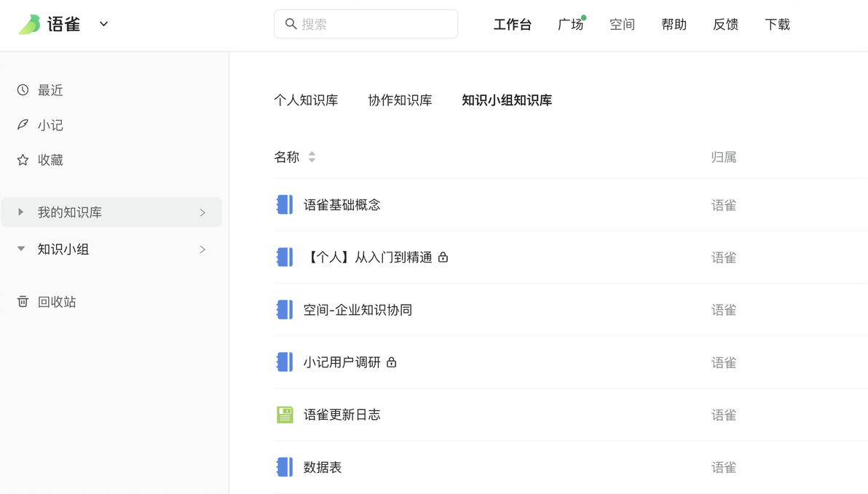Screen dimensions: 868x494
Task: Click lock icon beside 【个人】从入门到精通
Action: (443, 258)
